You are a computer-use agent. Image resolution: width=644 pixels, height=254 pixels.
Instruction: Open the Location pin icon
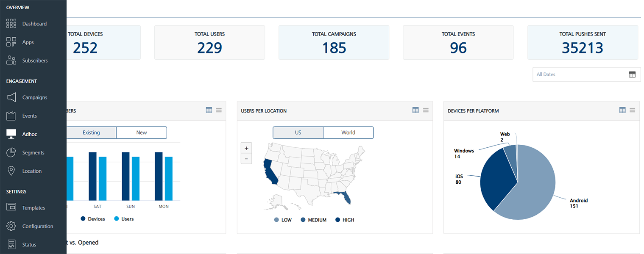click(x=11, y=171)
